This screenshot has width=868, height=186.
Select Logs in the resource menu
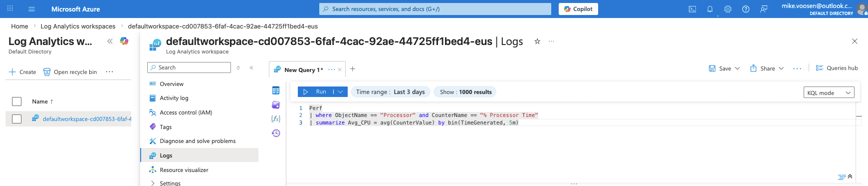(x=200, y=155)
